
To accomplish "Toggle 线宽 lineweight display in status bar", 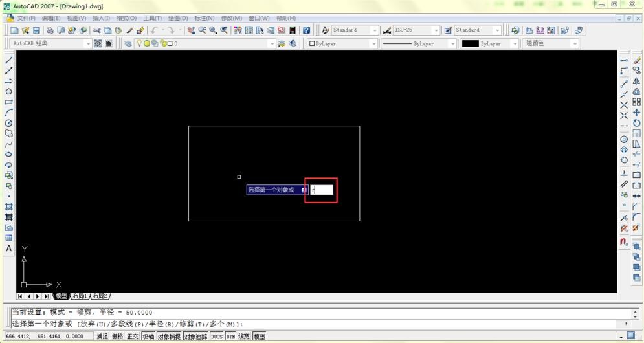I will pos(244,337).
